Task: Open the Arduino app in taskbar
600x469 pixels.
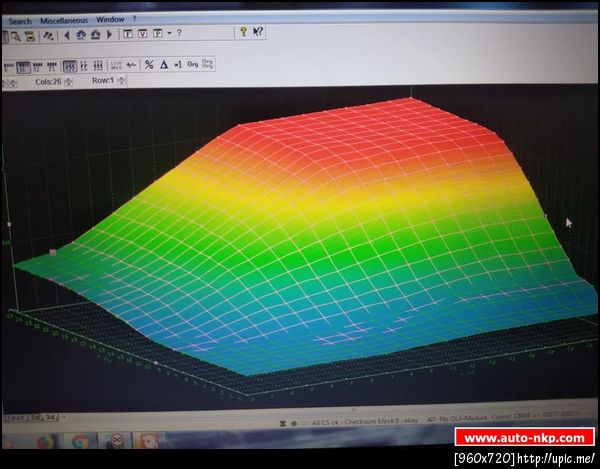Action: 116,441
